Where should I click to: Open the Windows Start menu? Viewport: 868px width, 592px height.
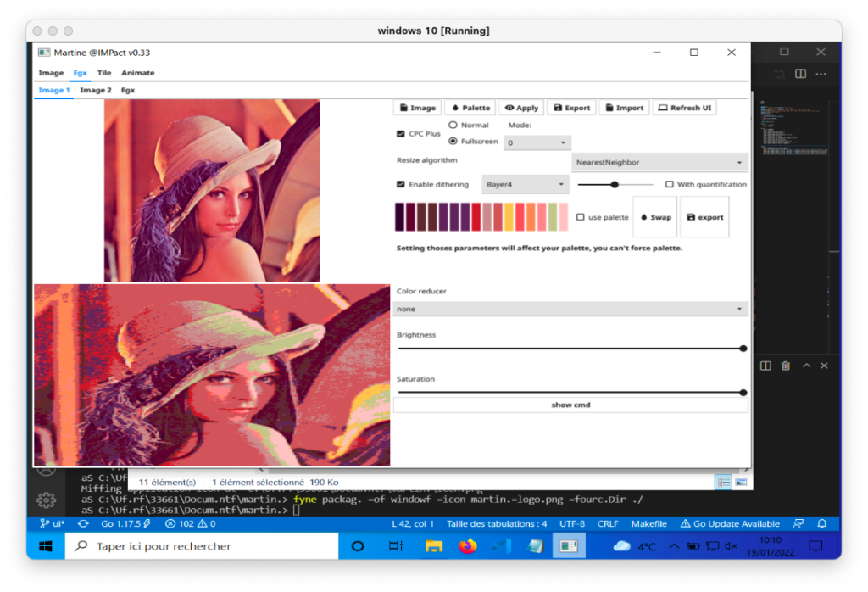tap(46, 546)
